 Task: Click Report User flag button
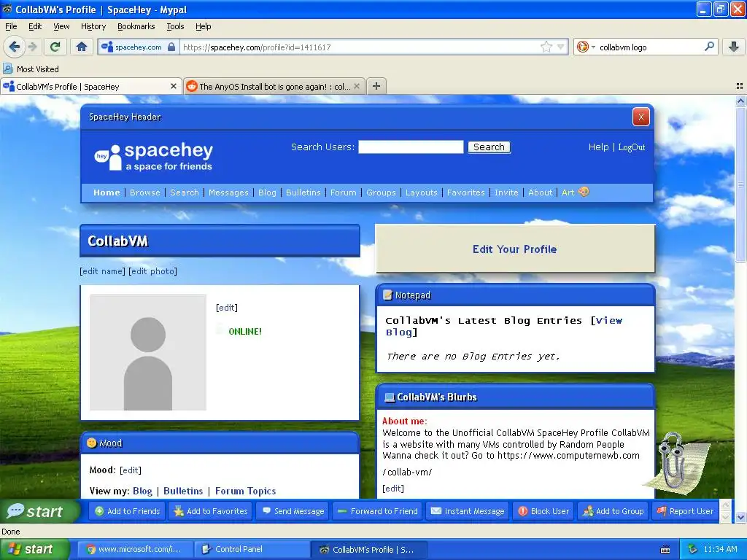[x=685, y=511]
